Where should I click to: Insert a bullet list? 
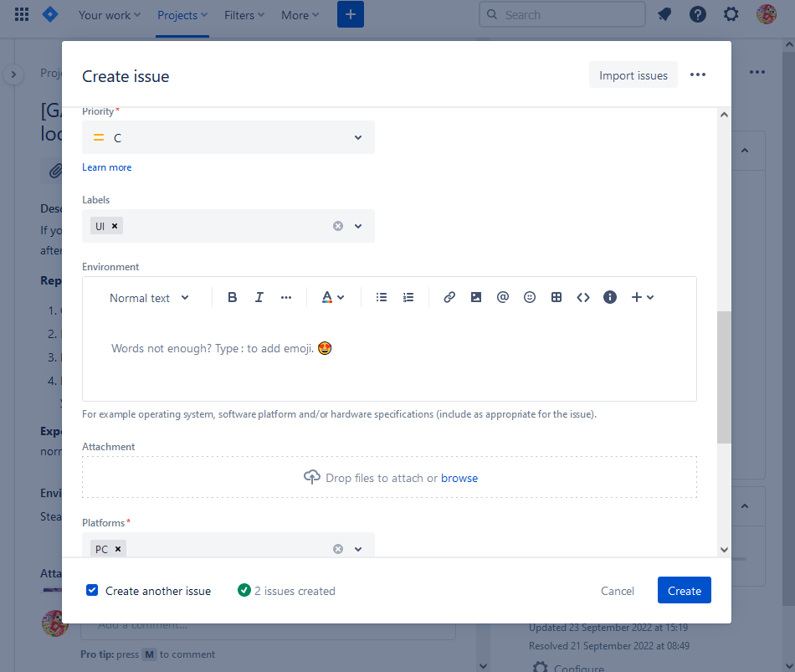(382, 297)
